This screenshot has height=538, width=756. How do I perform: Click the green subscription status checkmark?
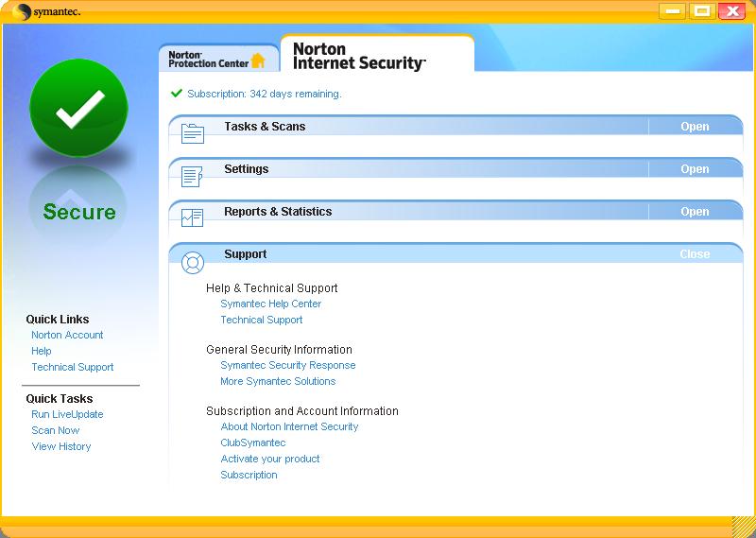(176, 94)
